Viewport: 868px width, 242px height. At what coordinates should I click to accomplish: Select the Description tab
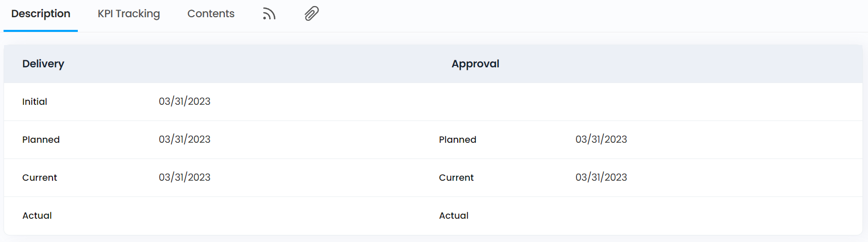pyautogui.click(x=40, y=14)
